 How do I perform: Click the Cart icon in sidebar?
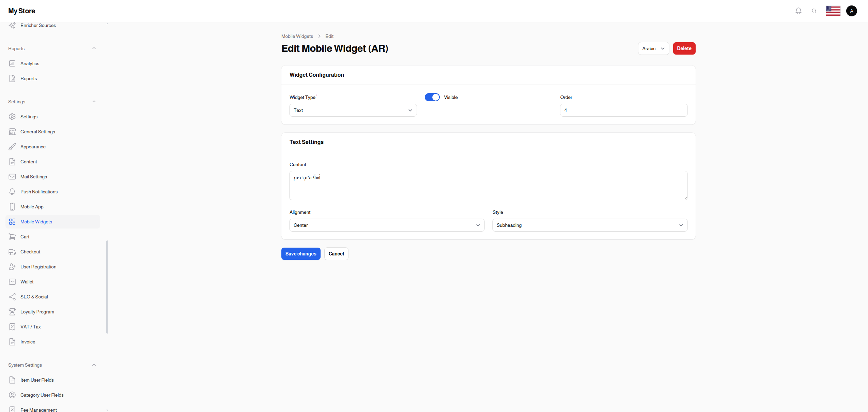(x=12, y=237)
